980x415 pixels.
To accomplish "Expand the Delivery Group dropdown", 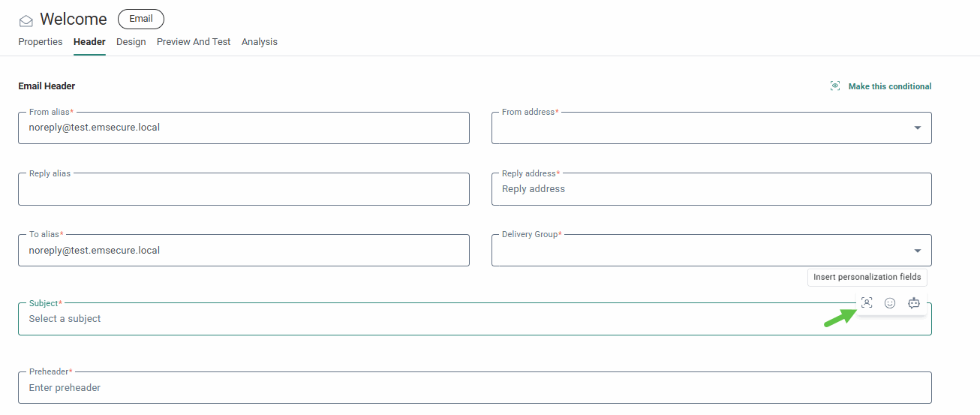I will click(x=917, y=251).
